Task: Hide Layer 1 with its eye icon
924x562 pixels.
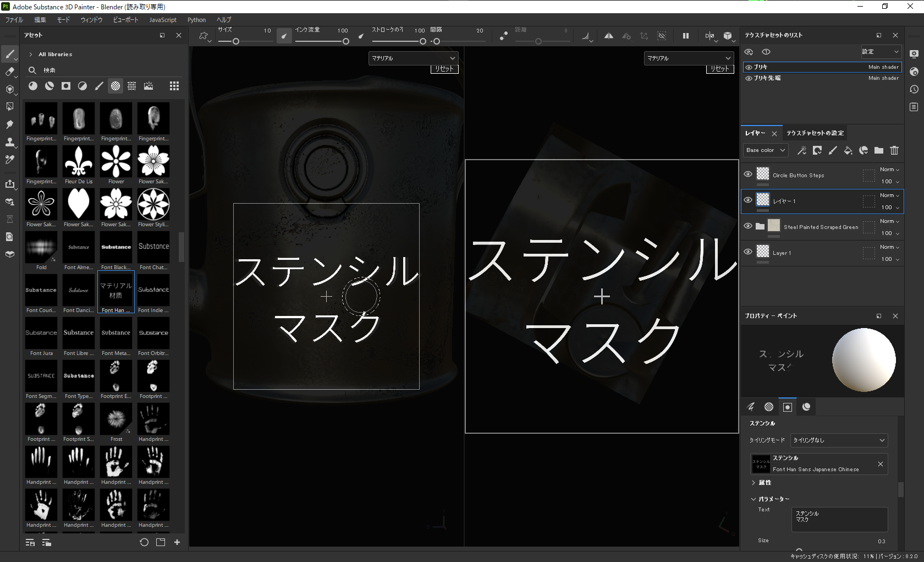Action: click(x=748, y=252)
